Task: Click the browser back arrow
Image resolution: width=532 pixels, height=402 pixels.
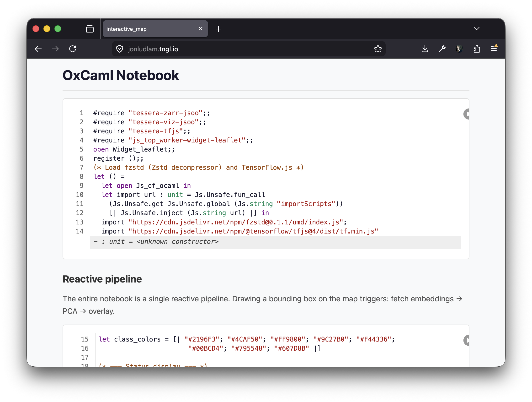Action: 38,49
